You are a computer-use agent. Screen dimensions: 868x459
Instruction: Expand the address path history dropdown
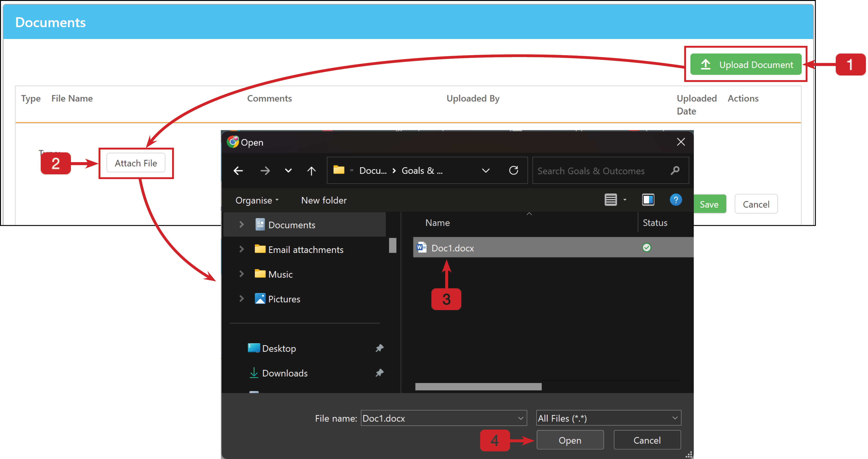pyautogui.click(x=486, y=171)
